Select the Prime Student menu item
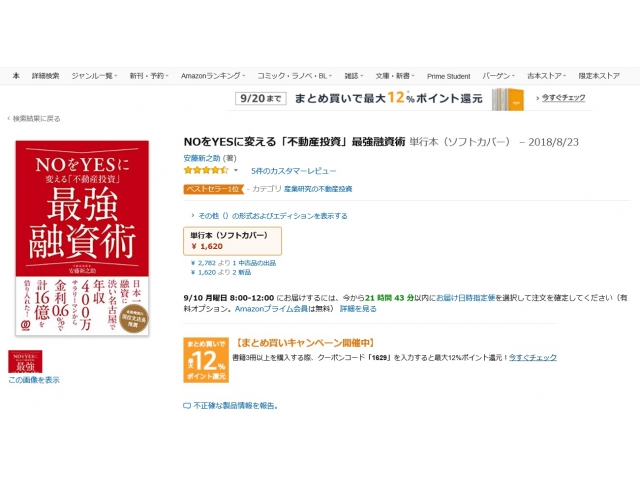This screenshot has height=480, width=640. click(449, 76)
